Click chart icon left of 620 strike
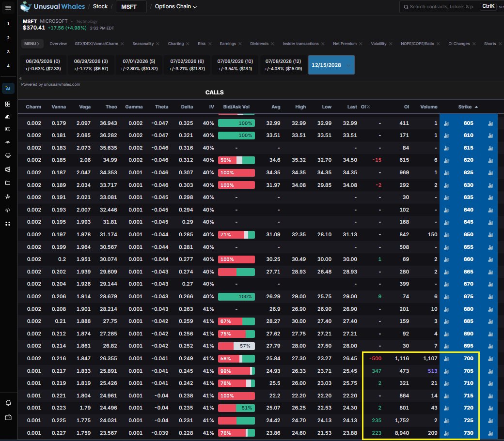Viewport: 504px width, 441px height. [446, 160]
